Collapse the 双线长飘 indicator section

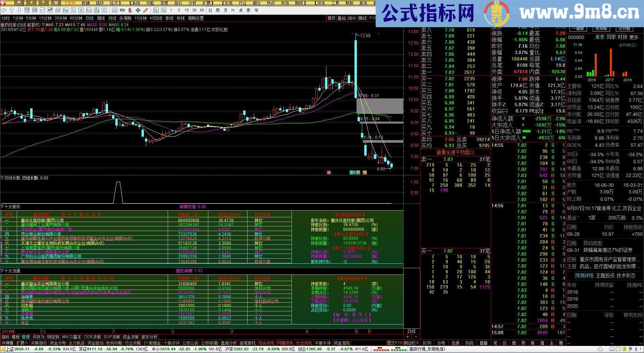pyautogui.click(x=2, y=178)
